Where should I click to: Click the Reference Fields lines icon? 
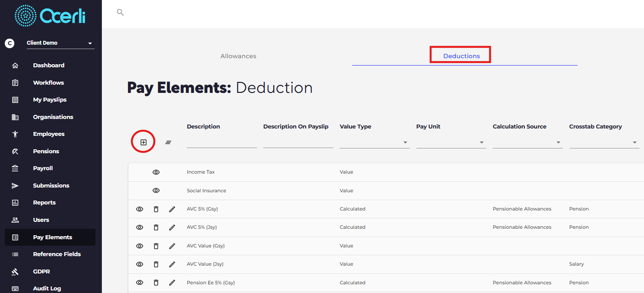coord(15,254)
